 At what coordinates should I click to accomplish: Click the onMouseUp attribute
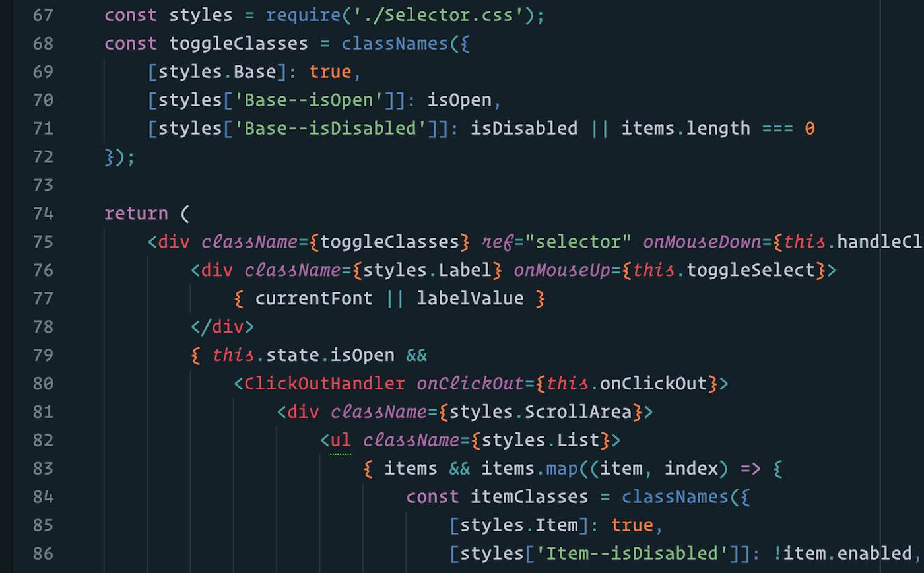pos(562,270)
